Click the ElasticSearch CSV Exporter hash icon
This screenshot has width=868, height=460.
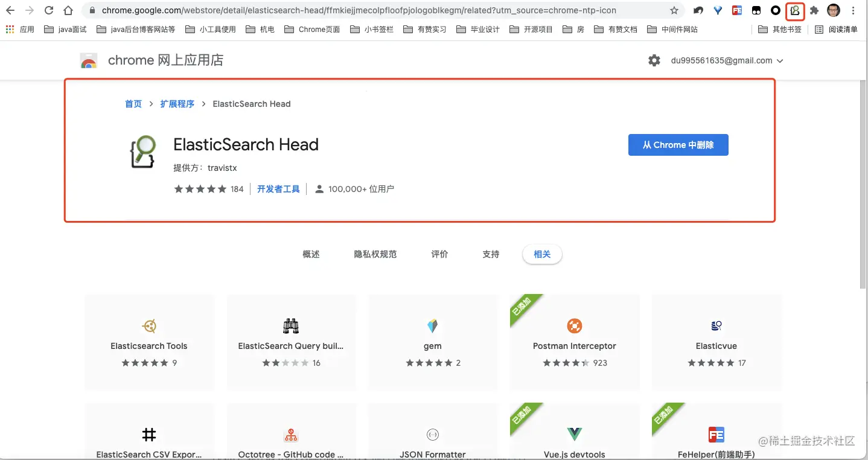pos(149,435)
